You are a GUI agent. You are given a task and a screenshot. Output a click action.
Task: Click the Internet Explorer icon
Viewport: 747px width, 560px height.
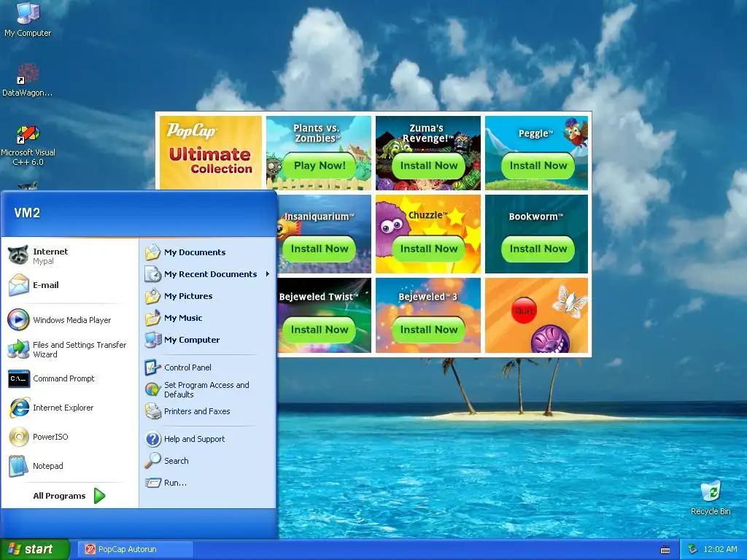18,408
